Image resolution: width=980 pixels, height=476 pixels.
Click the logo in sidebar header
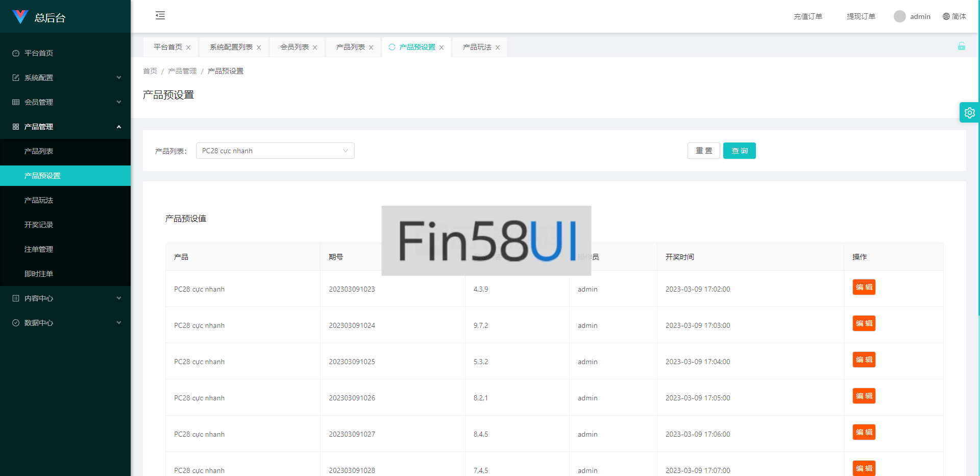pos(20,17)
